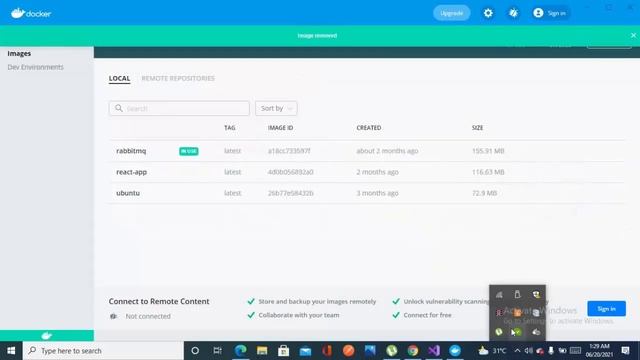The height and width of the screenshot is (360, 640).
Task: Dismiss the Image removed notification banner
Action: tap(633, 36)
